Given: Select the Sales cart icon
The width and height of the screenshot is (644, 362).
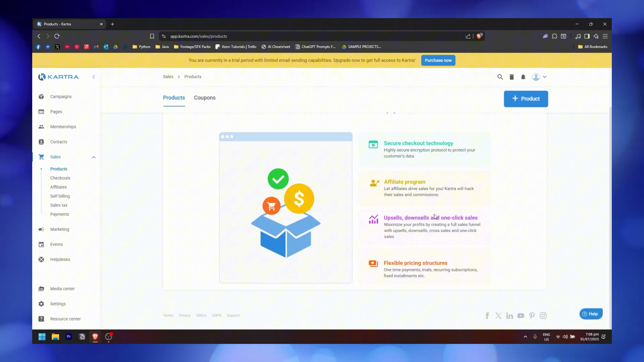Looking at the screenshot, I should (x=41, y=157).
